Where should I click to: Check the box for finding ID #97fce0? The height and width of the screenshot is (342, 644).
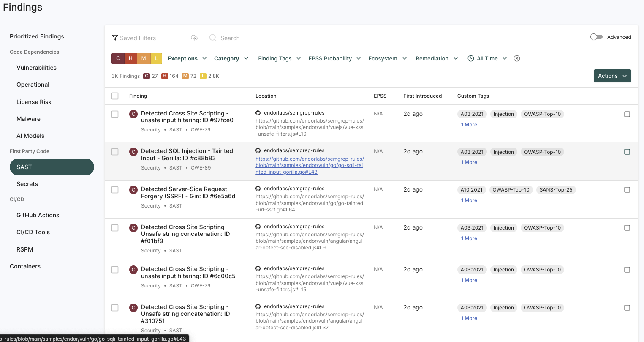[115, 114]
